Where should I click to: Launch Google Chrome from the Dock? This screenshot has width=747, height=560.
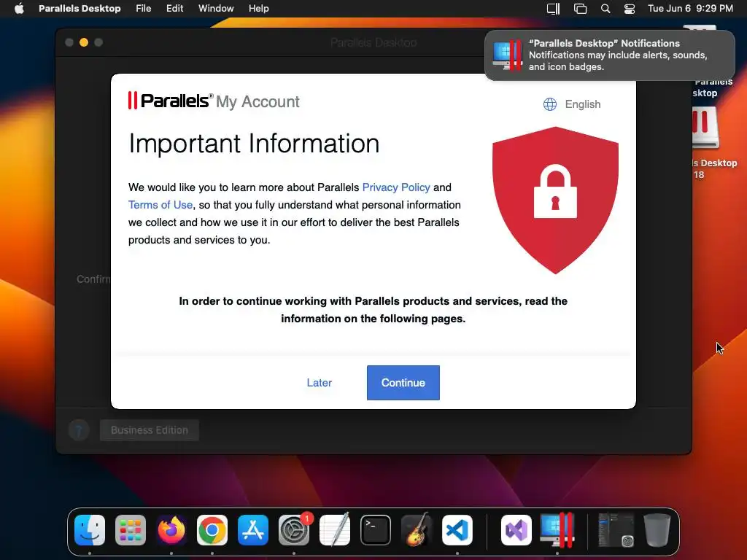(212, 530)
